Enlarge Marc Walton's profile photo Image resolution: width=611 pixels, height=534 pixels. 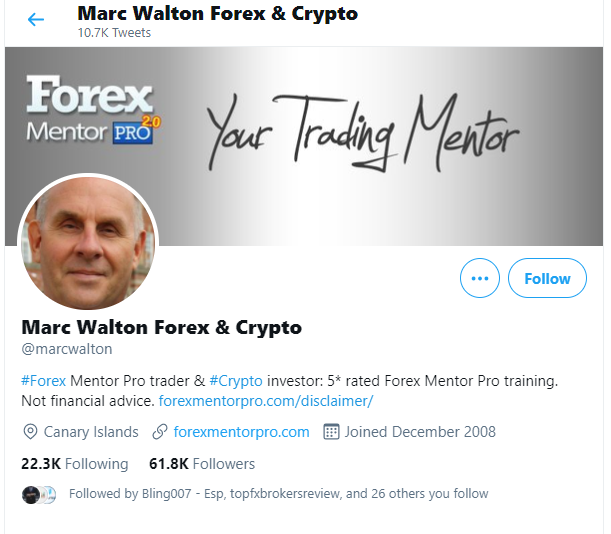(88, 243)
